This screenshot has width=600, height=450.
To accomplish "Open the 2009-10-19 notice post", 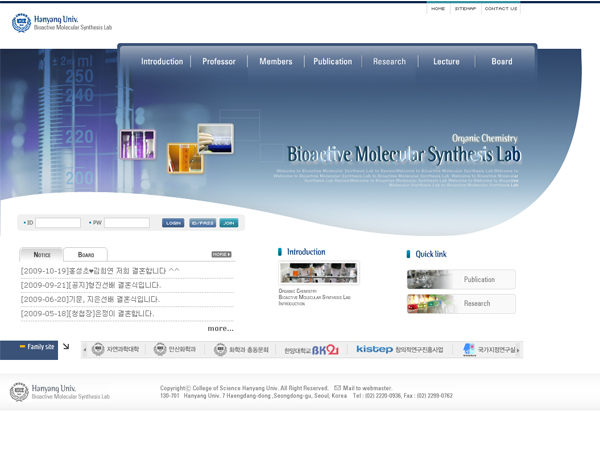I will [100, 271].
